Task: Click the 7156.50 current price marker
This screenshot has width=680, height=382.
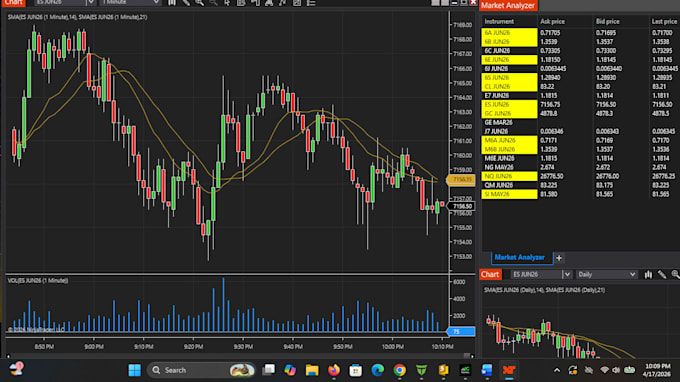Action: (461, 206)
